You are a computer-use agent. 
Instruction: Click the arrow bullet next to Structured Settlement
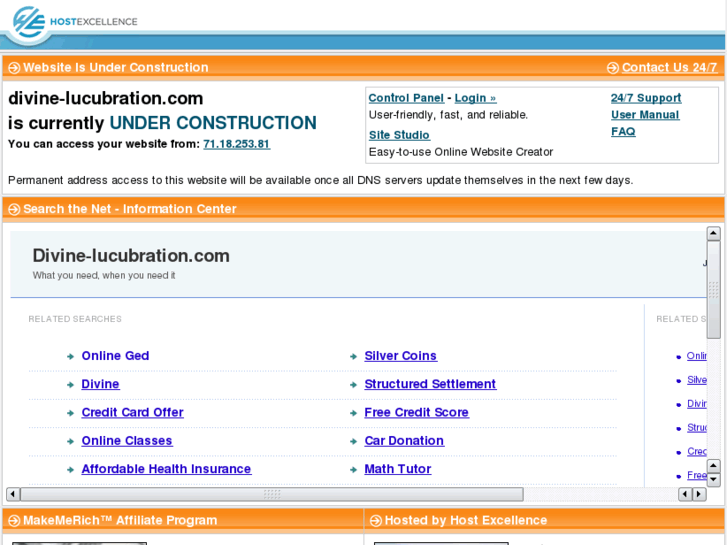353,385
